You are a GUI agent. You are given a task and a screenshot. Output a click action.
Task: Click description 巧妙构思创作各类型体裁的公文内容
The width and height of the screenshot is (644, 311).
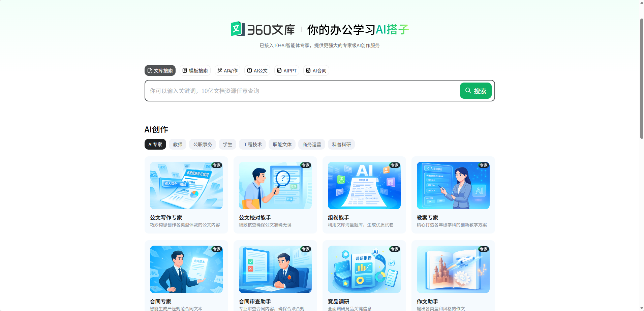tap(185, 225)
